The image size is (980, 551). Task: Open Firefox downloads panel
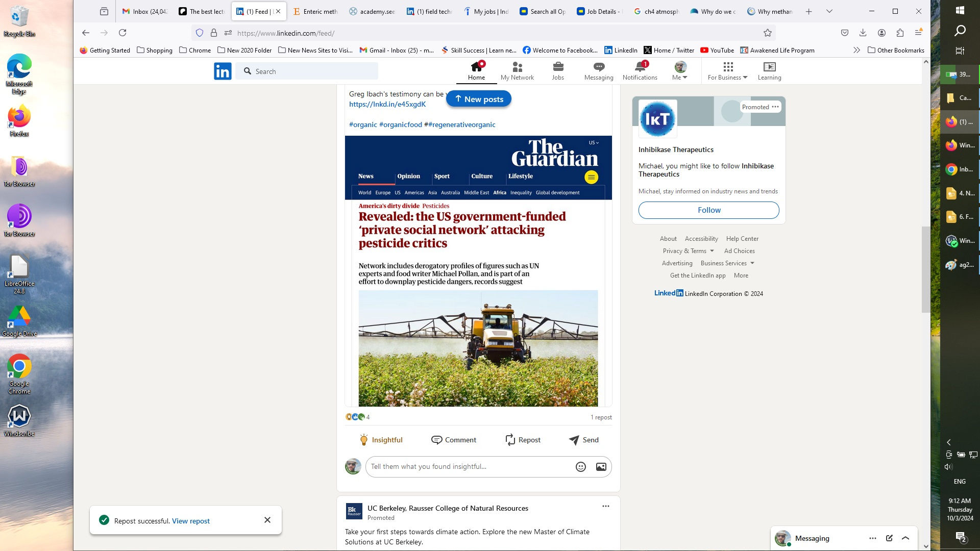click(863, 33)
